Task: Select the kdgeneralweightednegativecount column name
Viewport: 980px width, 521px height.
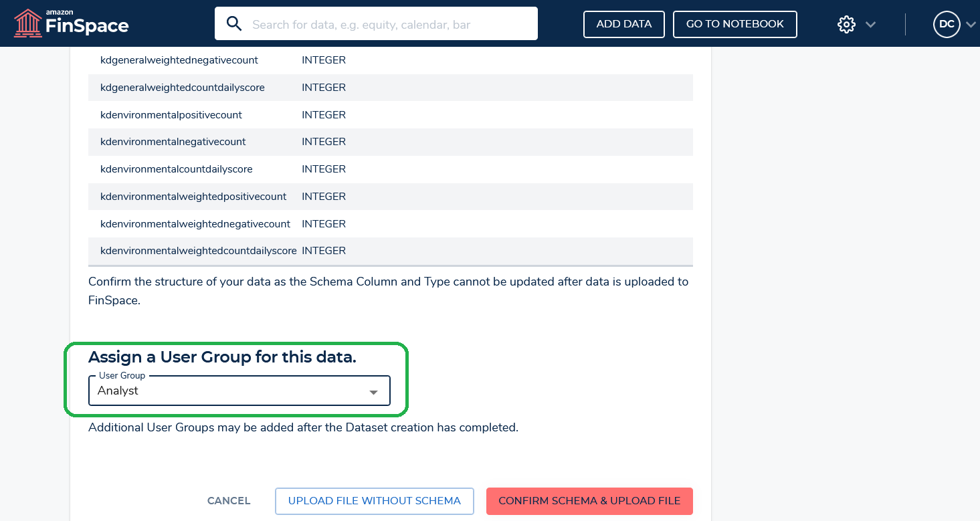Action: [x=179, y=60]
